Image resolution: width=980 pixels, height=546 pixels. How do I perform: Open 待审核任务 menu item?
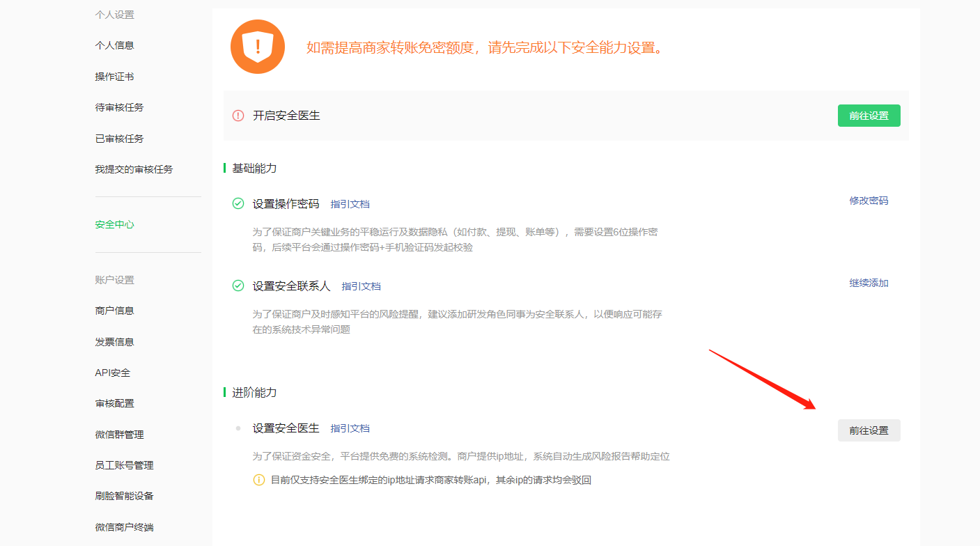point(119,107)
